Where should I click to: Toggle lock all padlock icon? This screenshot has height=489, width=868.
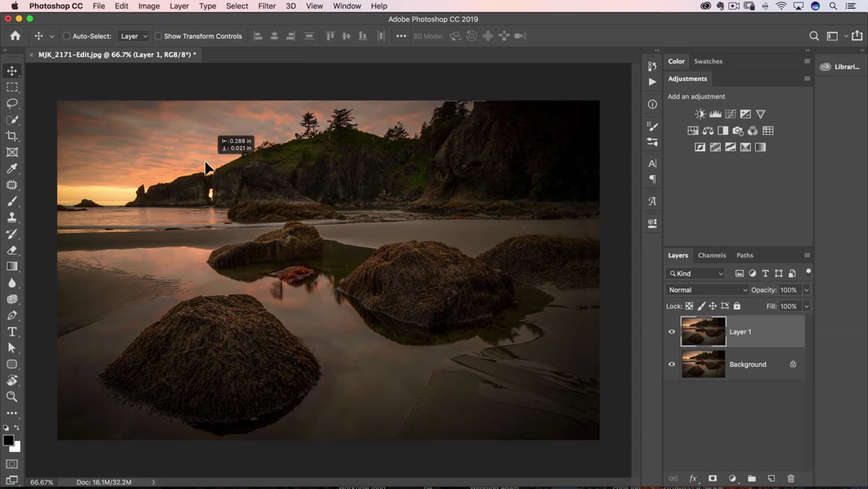(736, 306)
